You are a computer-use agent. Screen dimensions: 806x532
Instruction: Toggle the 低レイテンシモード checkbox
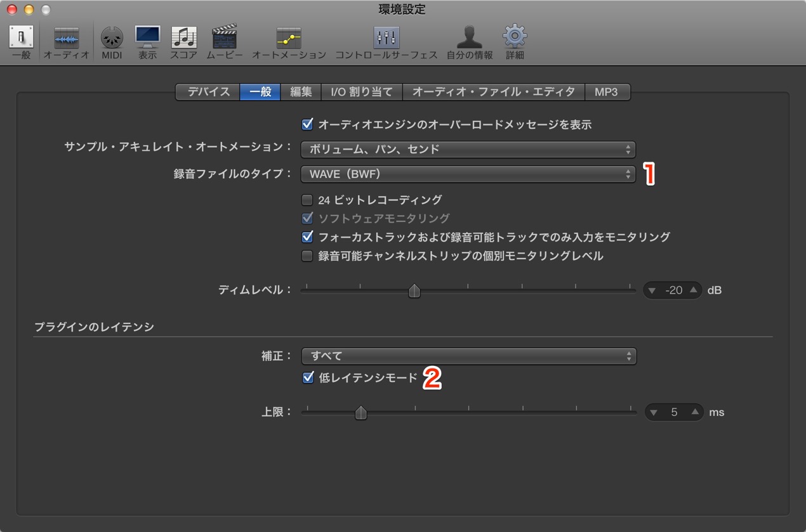click(x=308, y=378)
